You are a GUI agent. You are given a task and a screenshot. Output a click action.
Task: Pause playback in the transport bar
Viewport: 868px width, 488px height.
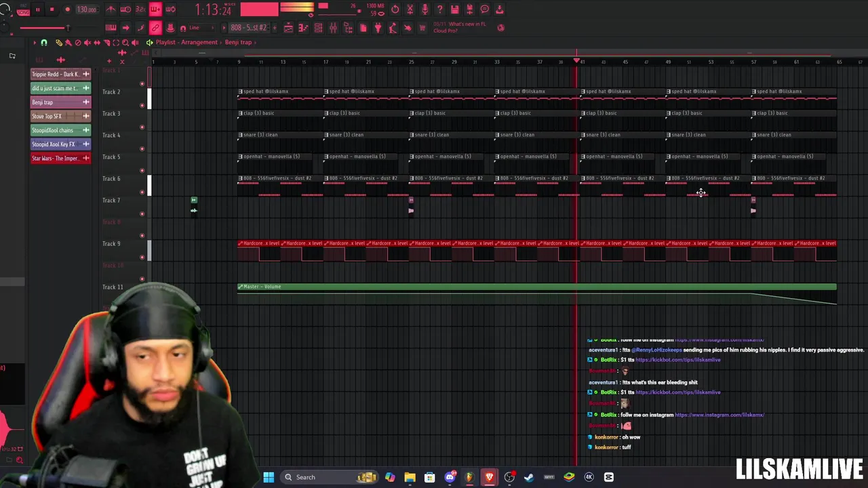[37, 9]
